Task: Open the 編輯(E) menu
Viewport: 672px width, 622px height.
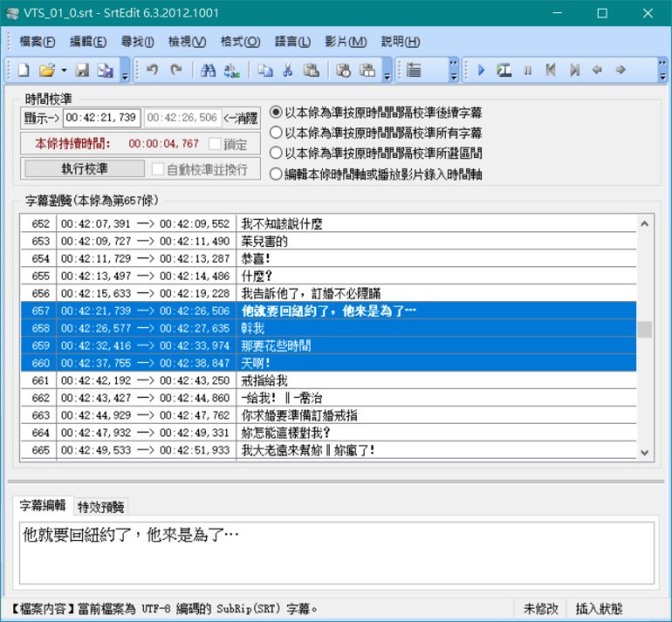Action: 88,42
